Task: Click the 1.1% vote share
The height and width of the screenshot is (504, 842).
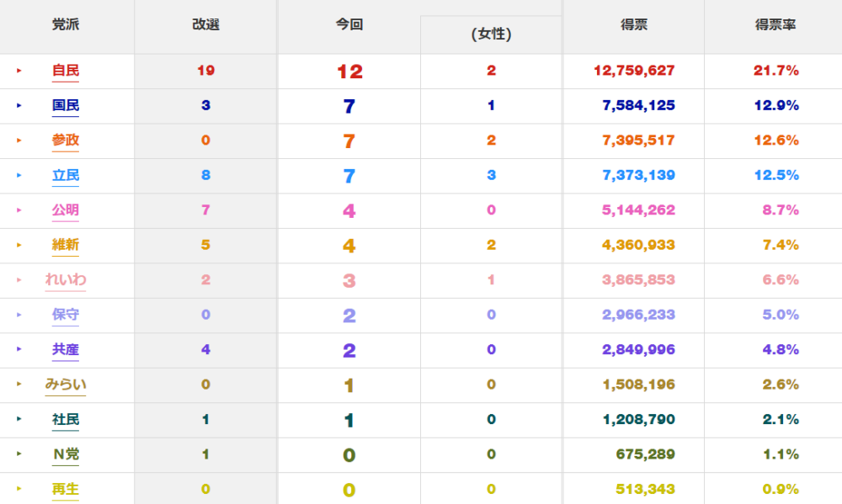Action: [781, 454]
